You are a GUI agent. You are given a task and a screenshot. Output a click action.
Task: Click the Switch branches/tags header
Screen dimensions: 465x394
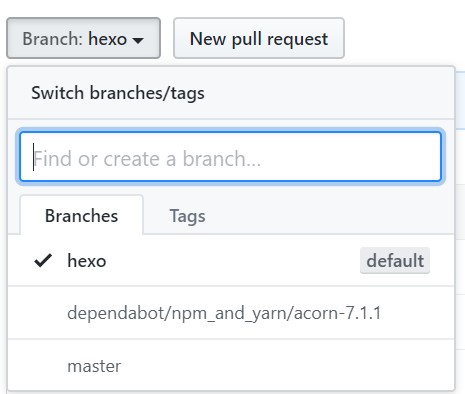(118, 93)
